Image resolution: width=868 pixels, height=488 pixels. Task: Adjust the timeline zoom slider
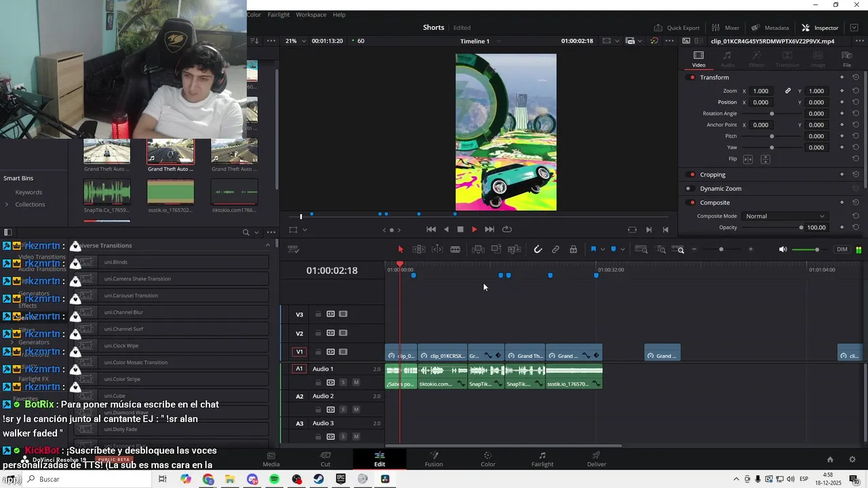click(721, 249)
